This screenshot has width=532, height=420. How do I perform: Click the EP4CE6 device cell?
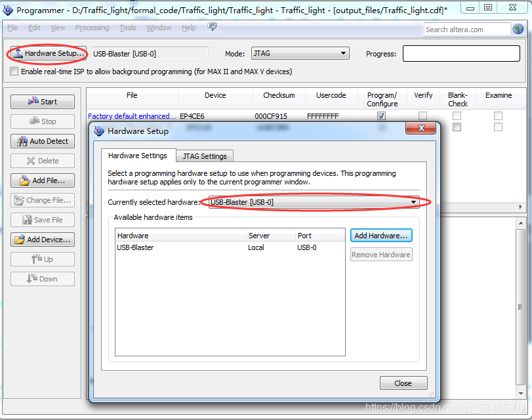pyautogui.click(x=192, y=116)
